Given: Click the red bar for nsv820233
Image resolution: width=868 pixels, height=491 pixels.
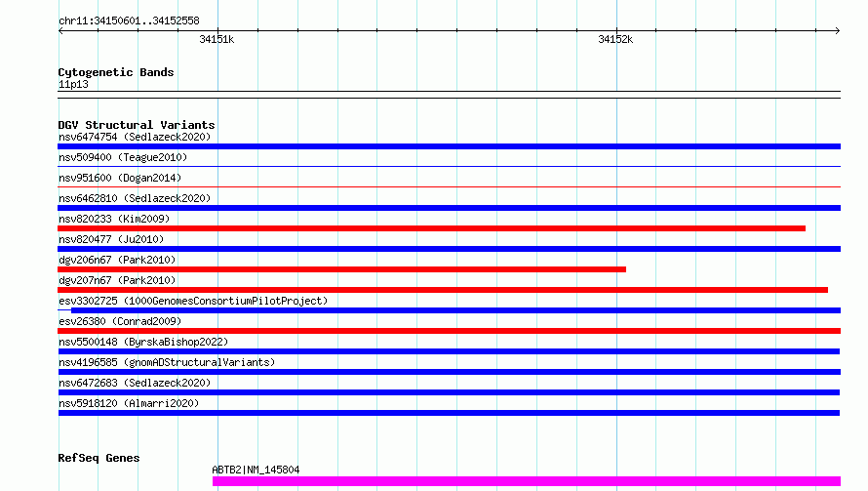Looking at the screenshot, I should click(x=431, y=228).
